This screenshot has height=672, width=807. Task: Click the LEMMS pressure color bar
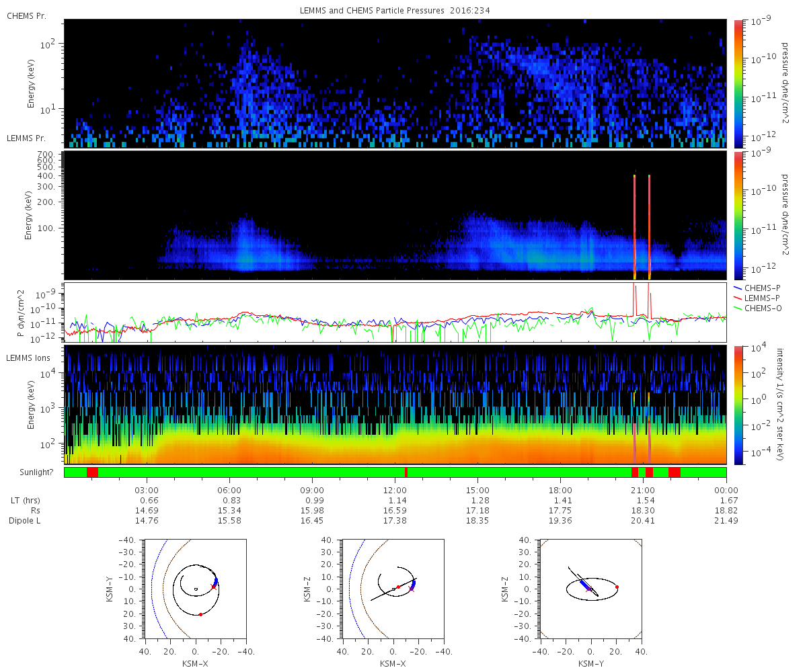click(x=738, y=216)
